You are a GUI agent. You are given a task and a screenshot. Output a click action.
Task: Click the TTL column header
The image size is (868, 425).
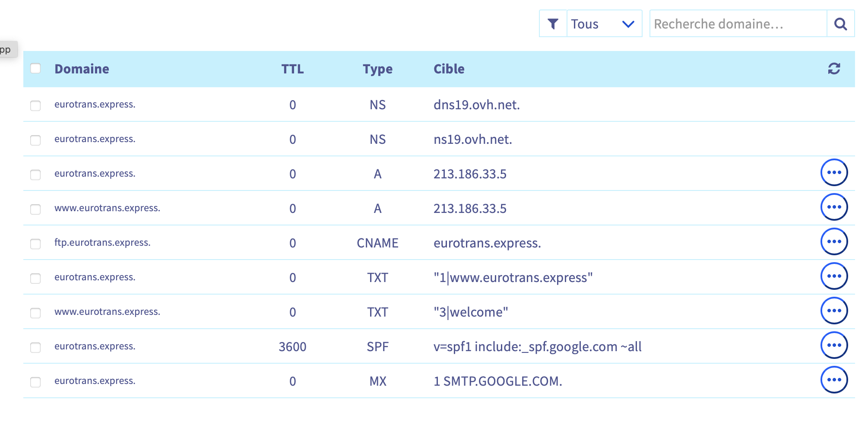292,69
